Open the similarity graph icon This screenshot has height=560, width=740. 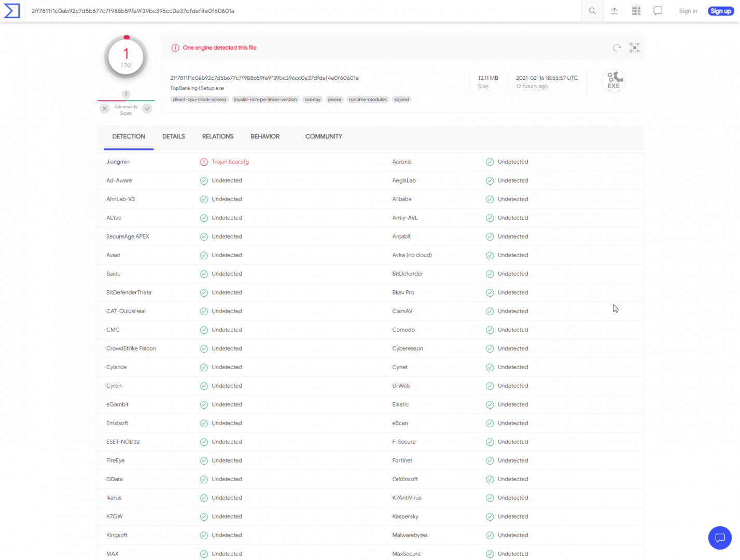(634, 48)
